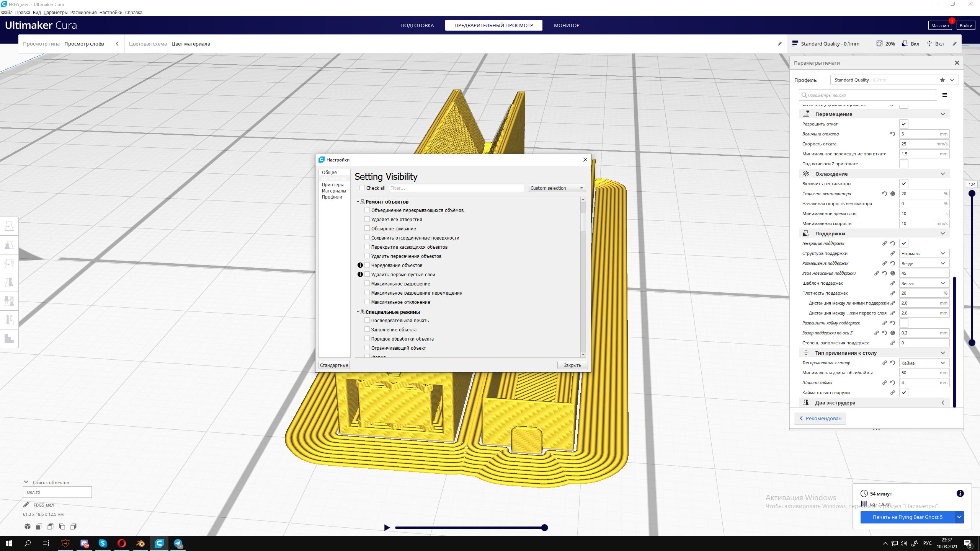Play the layer simulation
The width and height of the screenshot is (980, 551).
[387, 528]
